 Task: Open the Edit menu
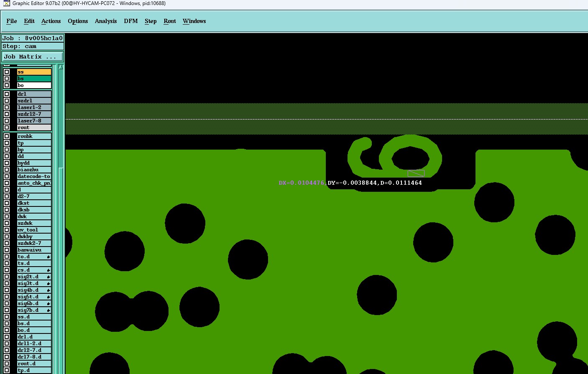(x=29, y=21)
